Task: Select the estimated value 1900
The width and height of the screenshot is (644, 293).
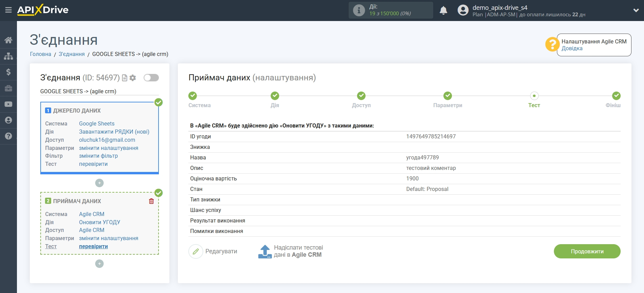Action: click(412, 178)
